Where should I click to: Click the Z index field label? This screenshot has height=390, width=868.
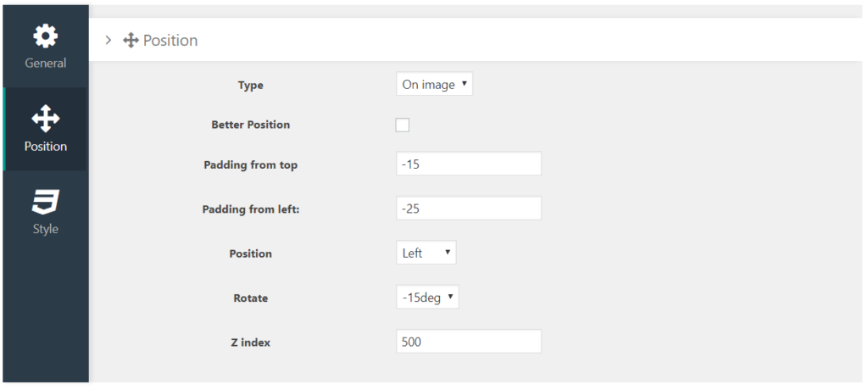pyautogui.click(x=251, y=343)
